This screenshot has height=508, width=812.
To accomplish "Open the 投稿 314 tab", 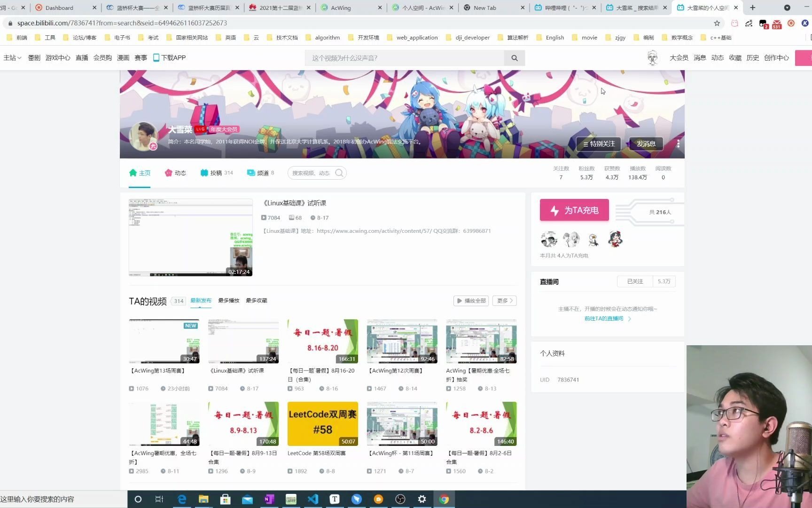I will (x=217, y=173).
